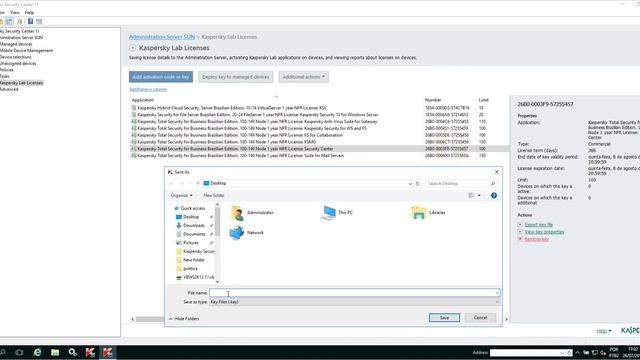Select Downloads in Save As sidebar

point(193,225)
